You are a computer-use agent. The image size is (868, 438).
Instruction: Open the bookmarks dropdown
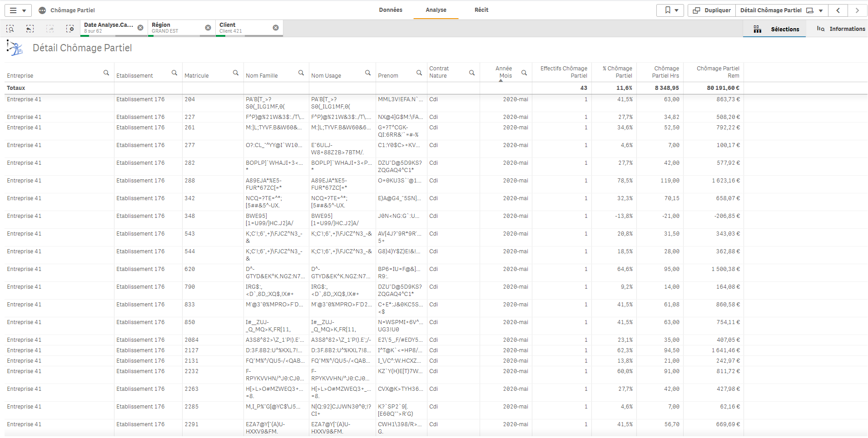[x=670, y=10]
